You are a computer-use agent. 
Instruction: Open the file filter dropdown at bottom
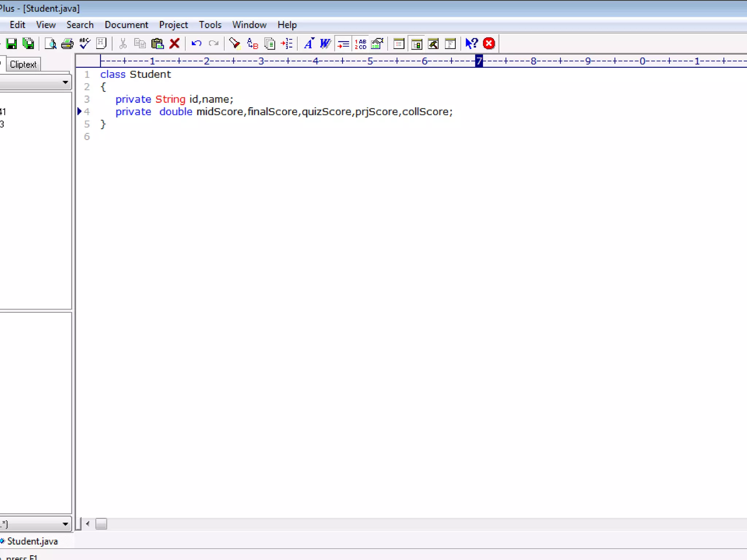pyautogui.click(x=65, y=524)
